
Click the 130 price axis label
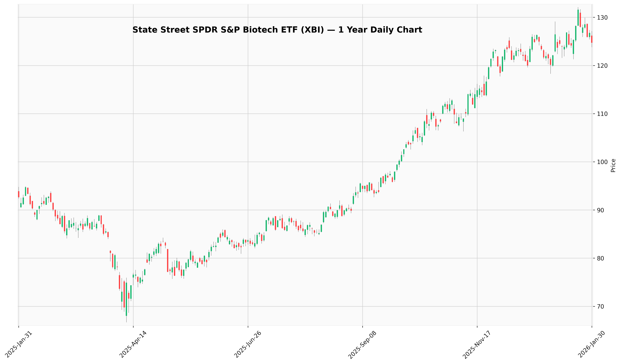(x=602, y=18)
